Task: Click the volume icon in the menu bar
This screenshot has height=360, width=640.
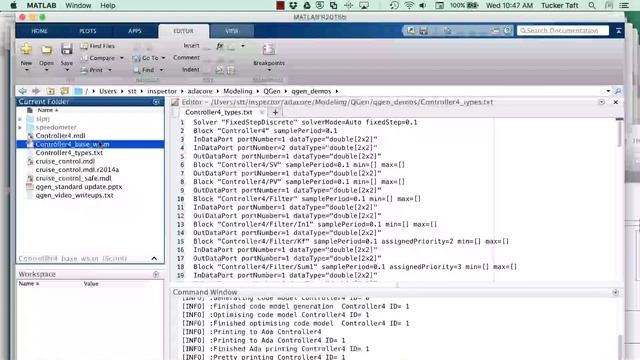Action: tap(423, 5)
